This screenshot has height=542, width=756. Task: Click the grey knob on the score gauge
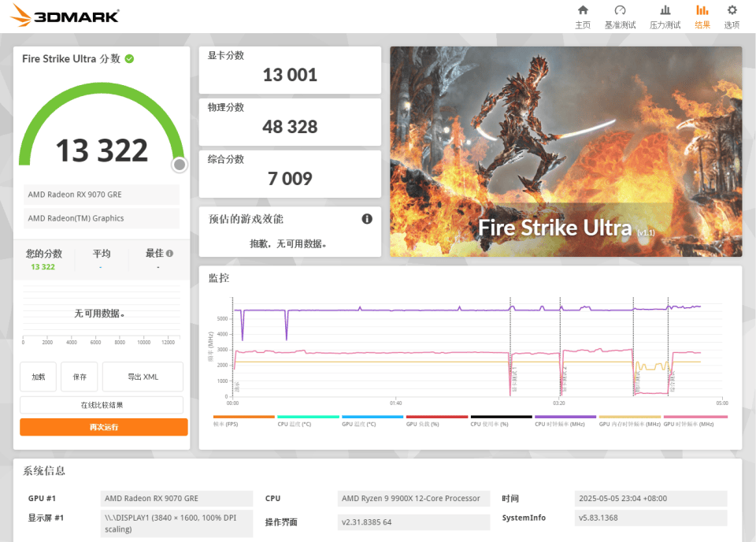tap(180, 165)
